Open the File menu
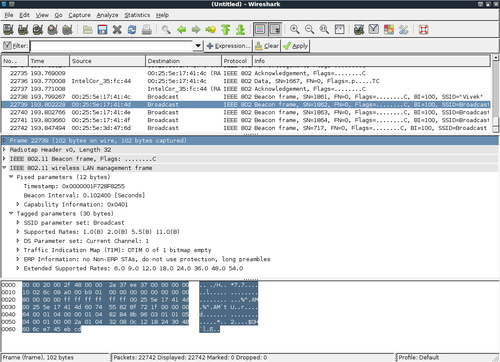Screen dimensions: 500x362 9,15
